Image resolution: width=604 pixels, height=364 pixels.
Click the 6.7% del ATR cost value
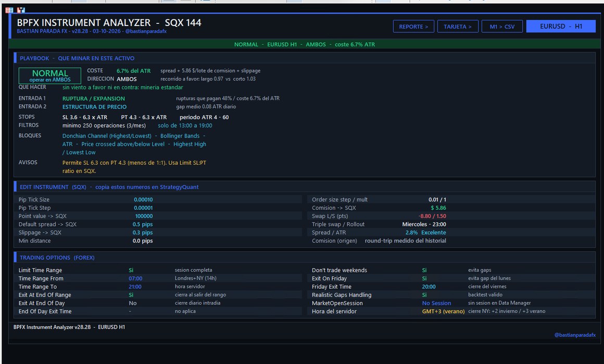[x=134, y=71]
